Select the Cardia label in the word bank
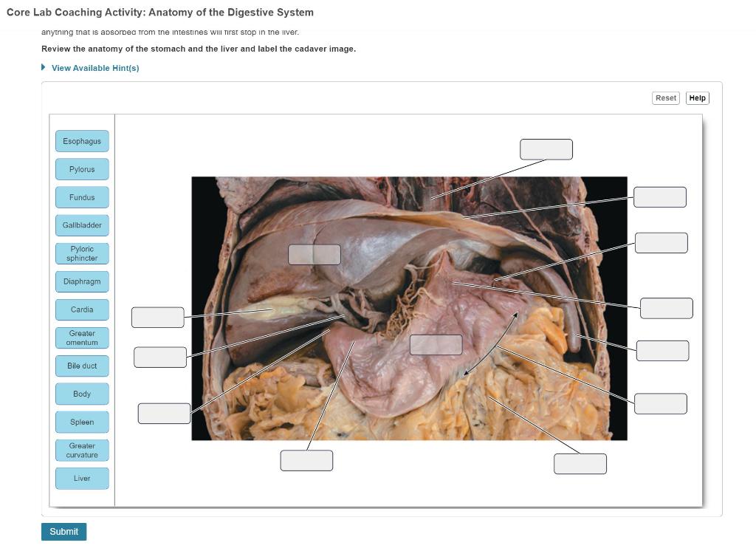The width and height of the screenshot is (756, 551). point(81,309)
